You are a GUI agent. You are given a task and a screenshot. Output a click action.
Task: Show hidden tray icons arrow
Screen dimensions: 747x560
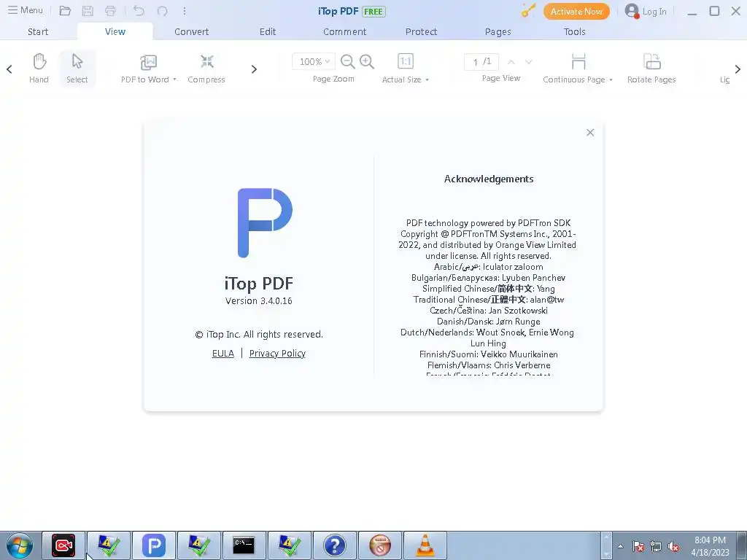(620, 547)
